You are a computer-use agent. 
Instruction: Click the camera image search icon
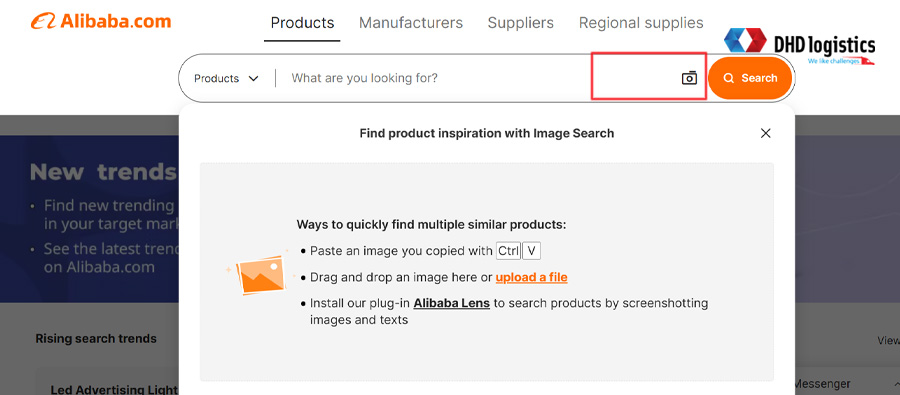(689, 78)
